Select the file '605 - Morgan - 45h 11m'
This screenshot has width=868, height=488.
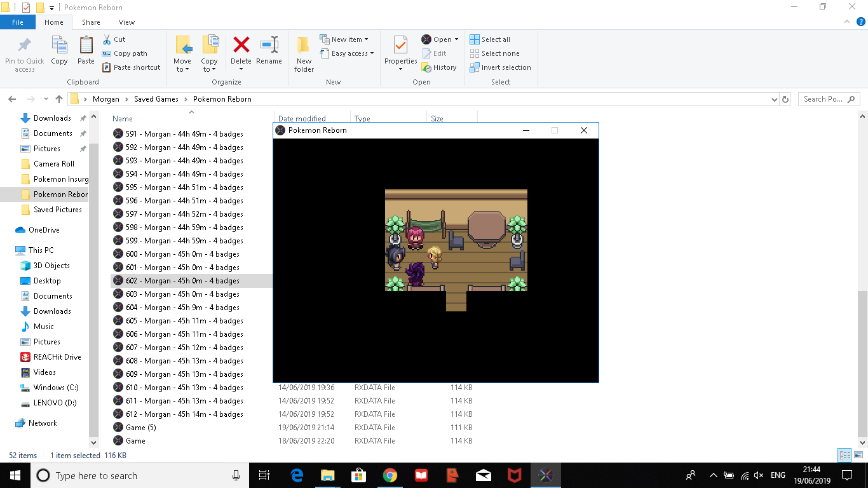tap(184, 321)
